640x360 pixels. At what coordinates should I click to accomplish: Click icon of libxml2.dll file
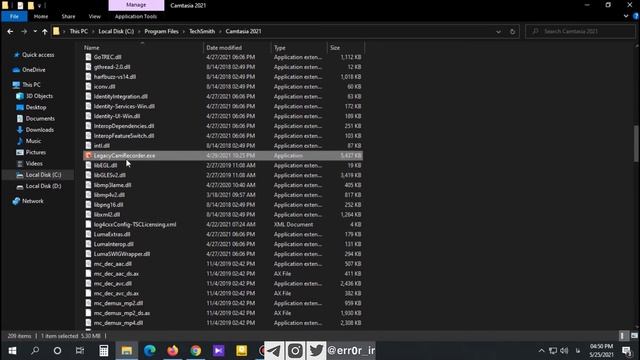[88, 215]
